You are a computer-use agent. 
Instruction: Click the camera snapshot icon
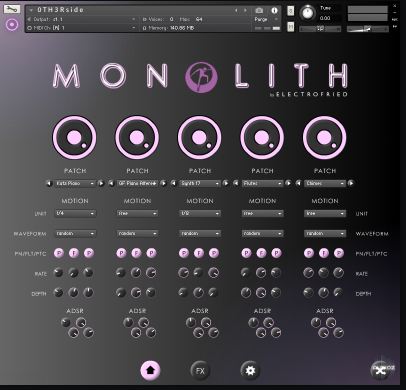click(x=259, y=10)
